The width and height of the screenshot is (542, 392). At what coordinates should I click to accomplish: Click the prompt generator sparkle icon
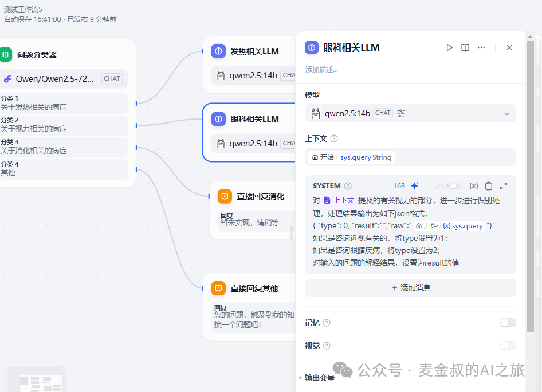coord(415,186)
